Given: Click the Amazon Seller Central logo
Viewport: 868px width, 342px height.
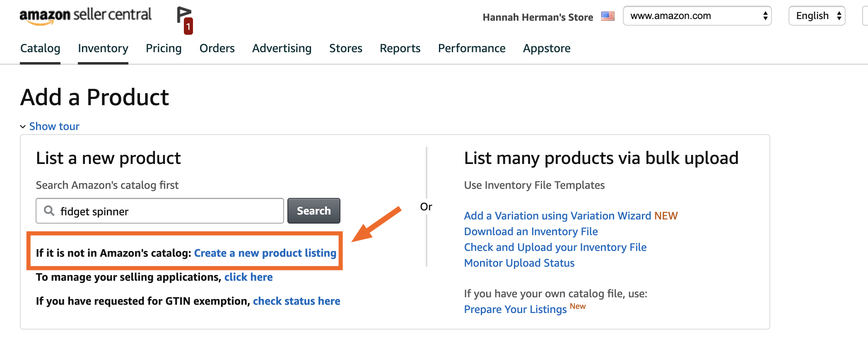Looking at the screenshot, I should (86, 16).
